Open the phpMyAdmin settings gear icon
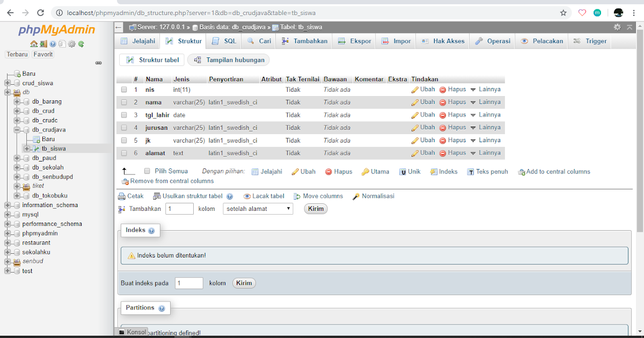The image size is (644, 338). tap(71, 44)
